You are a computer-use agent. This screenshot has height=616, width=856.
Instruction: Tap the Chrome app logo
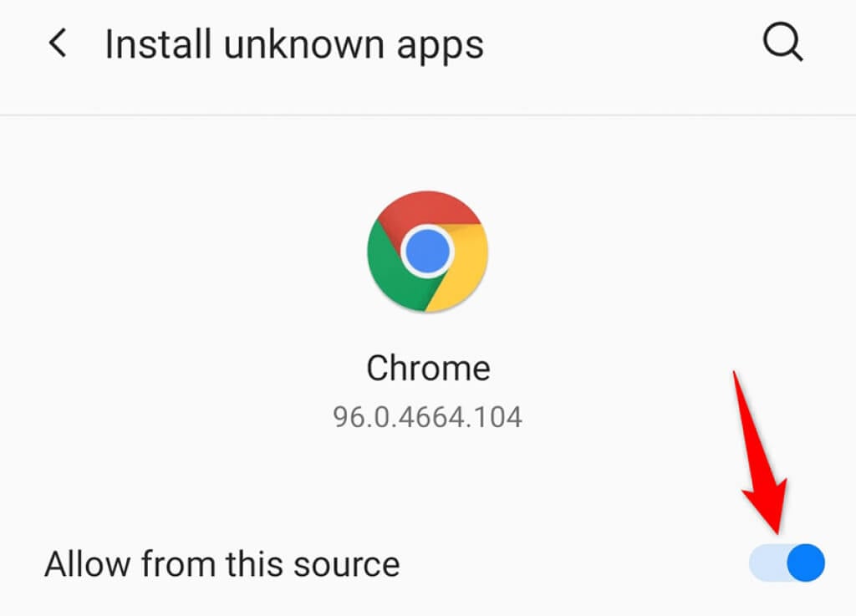[x=427, y=252]
